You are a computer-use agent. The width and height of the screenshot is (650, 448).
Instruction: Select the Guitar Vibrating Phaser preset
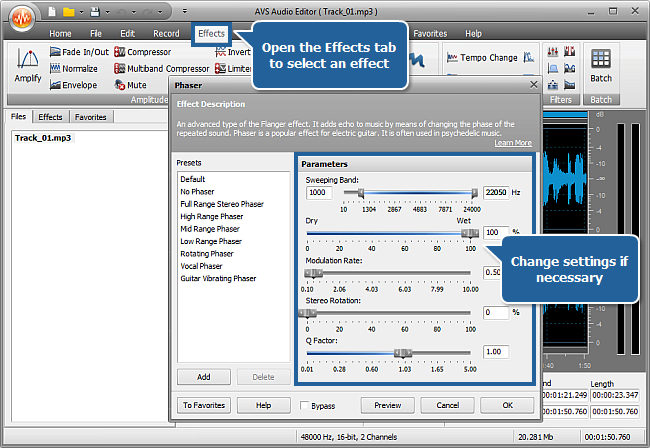point(218,278)
